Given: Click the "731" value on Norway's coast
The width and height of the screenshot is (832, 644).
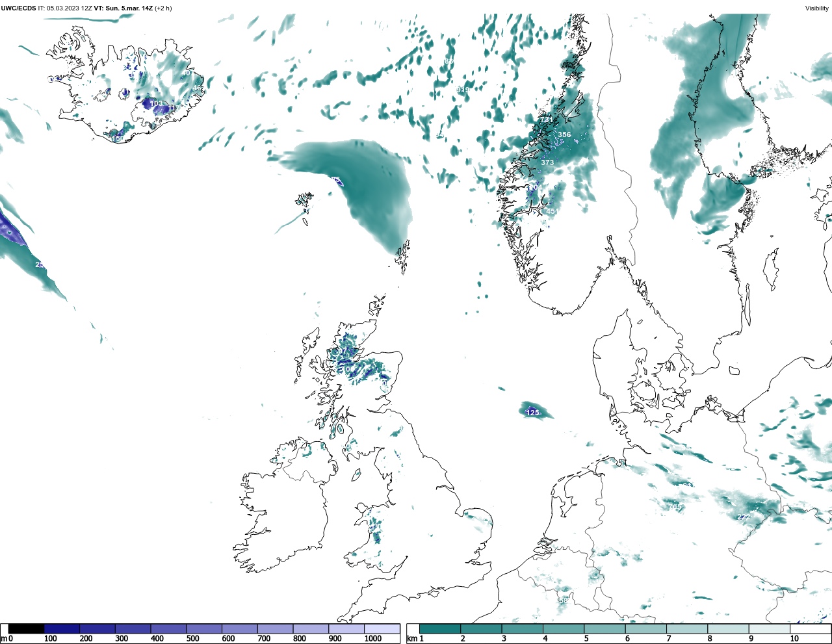Looking at the screenshot, I should [x=546, y=120].
